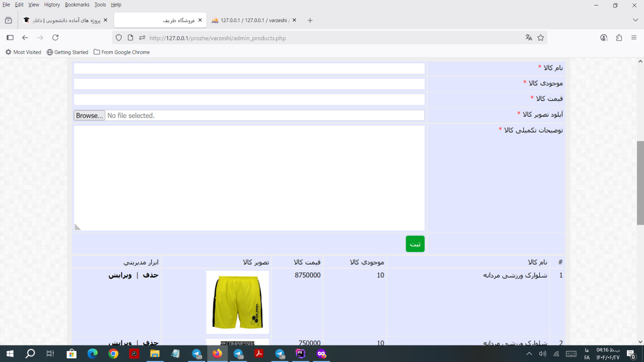Expand the list all tabs chevron

click(x=635, y=20)
